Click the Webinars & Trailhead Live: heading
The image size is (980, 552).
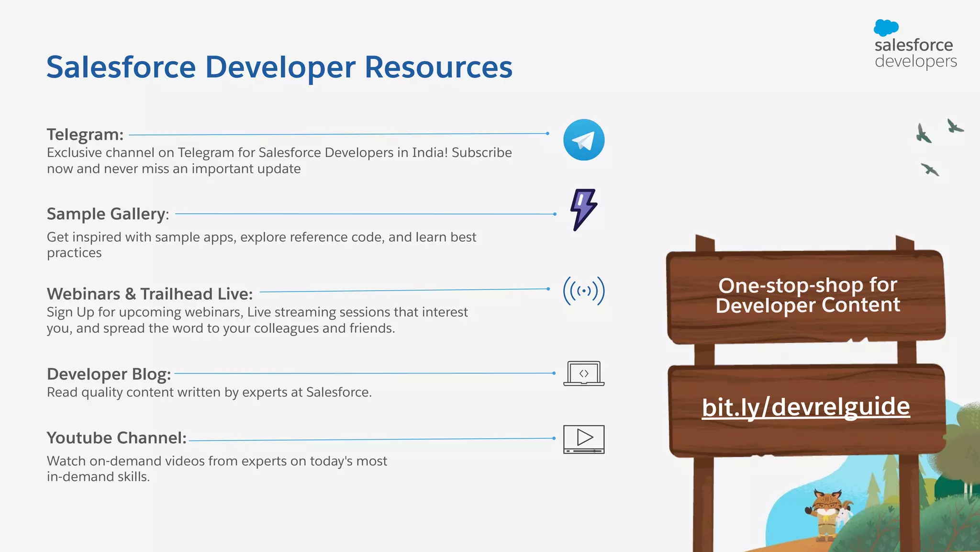point(150,293)
